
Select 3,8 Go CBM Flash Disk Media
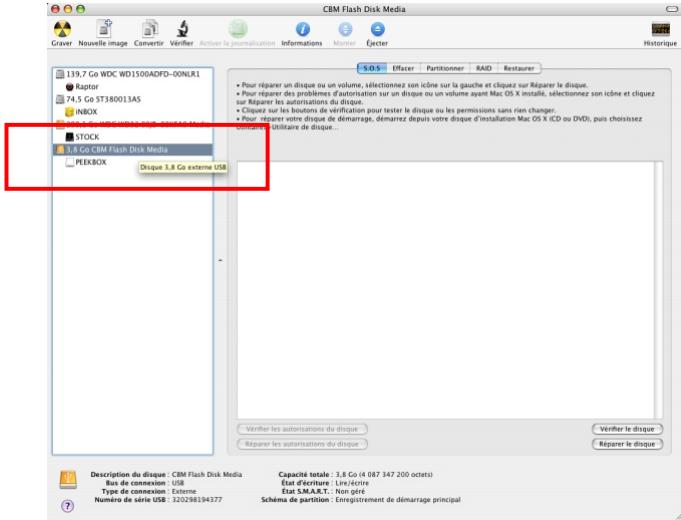(x=132, y=149)
